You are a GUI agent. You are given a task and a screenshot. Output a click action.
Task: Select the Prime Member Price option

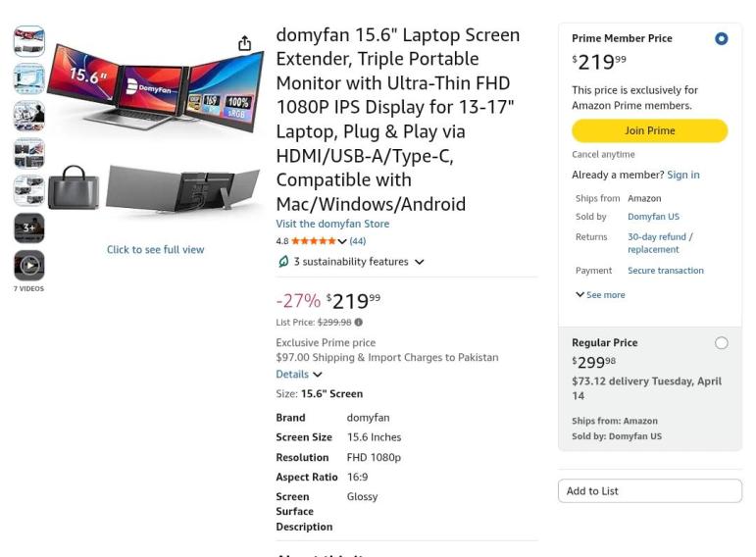click(722, 39)
